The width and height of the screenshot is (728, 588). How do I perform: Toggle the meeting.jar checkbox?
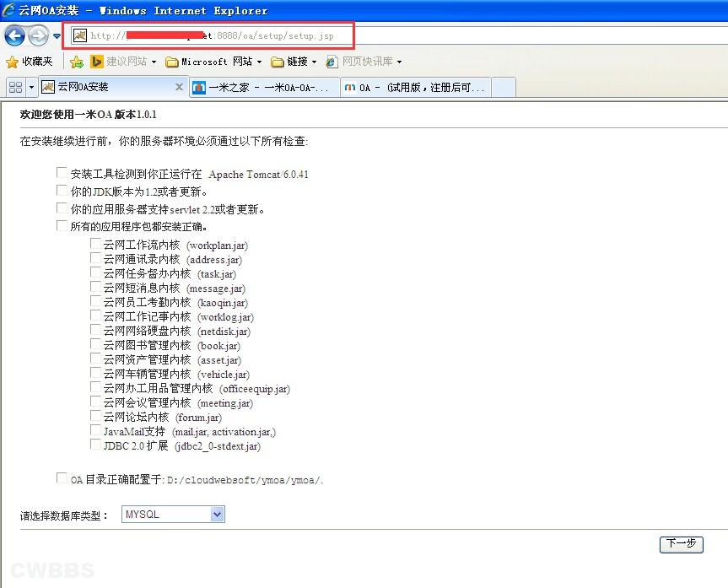tap(95, 402)
